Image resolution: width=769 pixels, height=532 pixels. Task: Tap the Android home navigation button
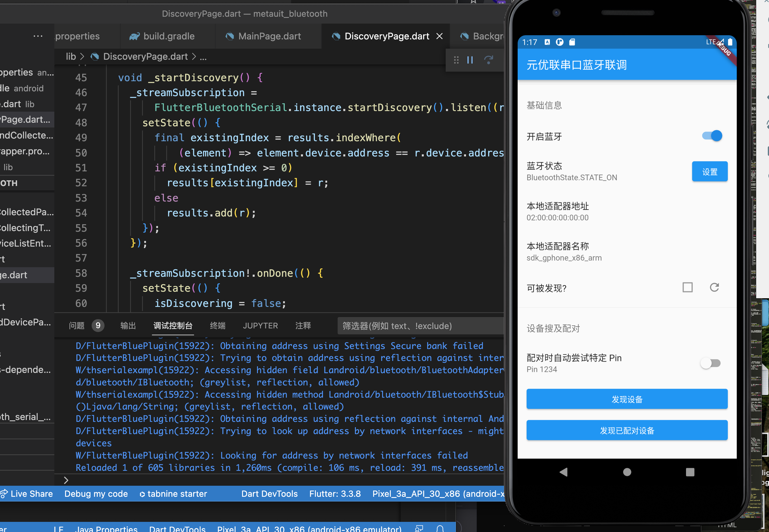(627, 472)
